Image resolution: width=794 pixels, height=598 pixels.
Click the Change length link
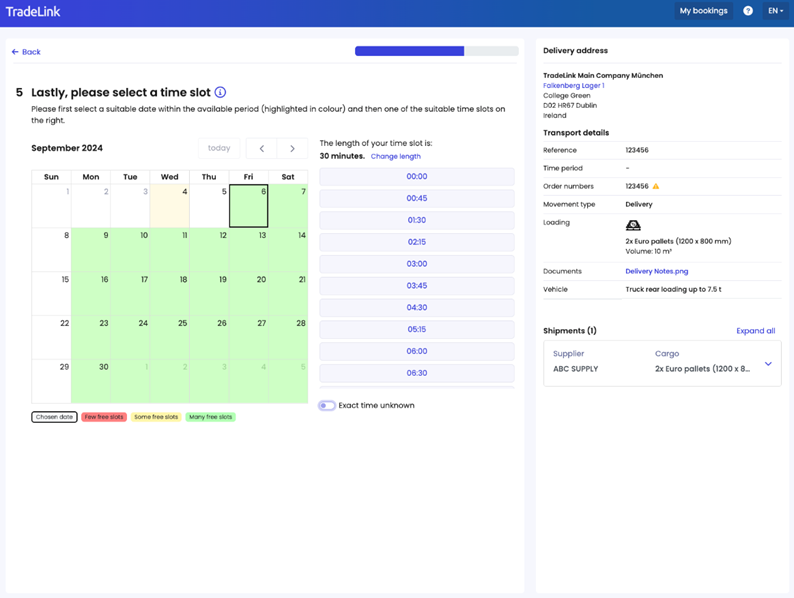point(395,157)
